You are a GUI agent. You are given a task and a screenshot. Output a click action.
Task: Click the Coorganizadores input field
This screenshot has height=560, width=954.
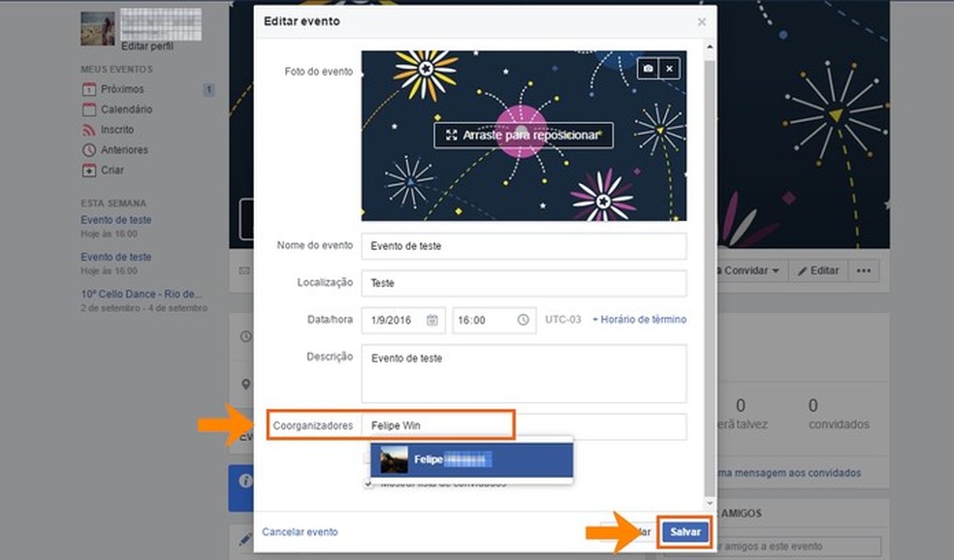(x=524, y=425)
